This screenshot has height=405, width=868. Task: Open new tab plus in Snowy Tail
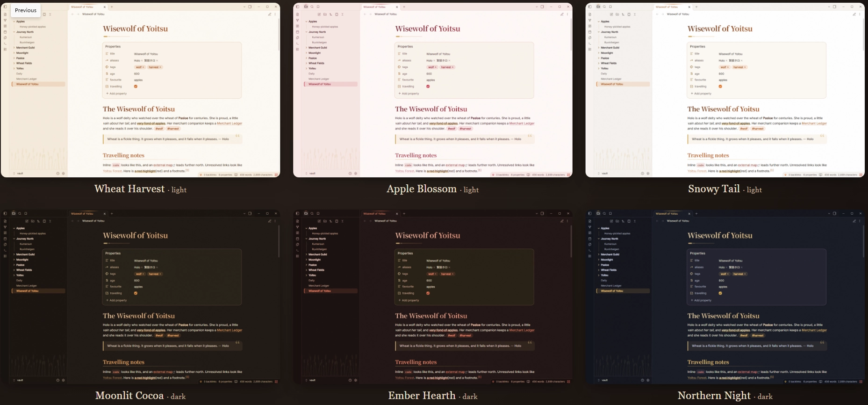coord(696,7)
